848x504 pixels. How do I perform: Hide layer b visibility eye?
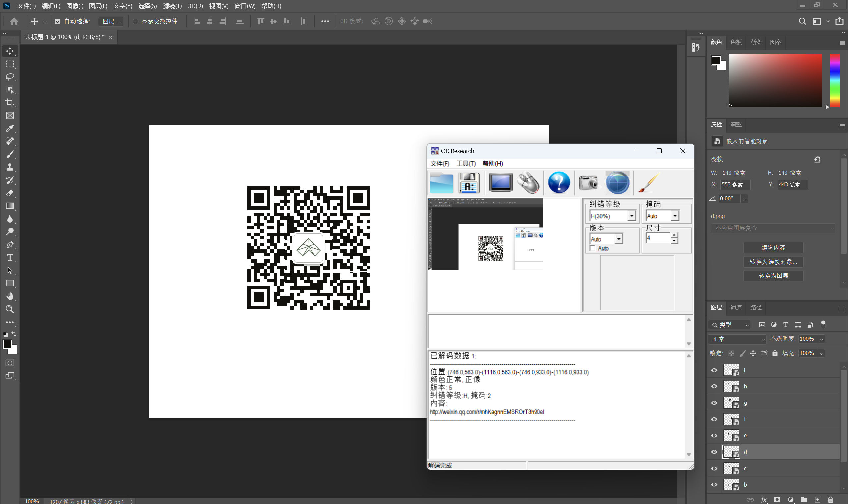click(714, 485)
